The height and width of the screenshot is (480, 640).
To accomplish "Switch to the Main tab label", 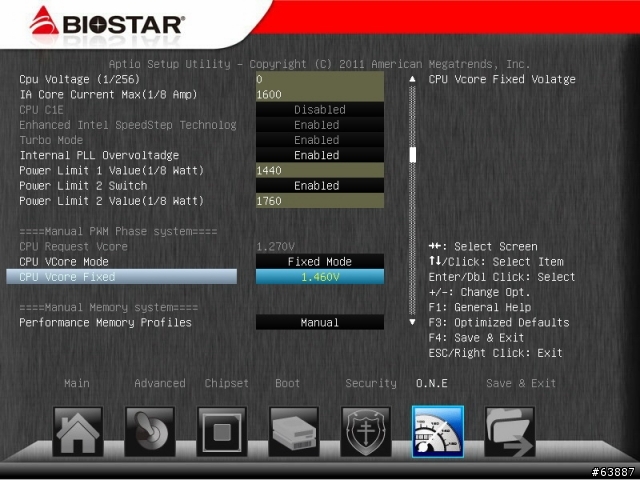I will [77, 383].
